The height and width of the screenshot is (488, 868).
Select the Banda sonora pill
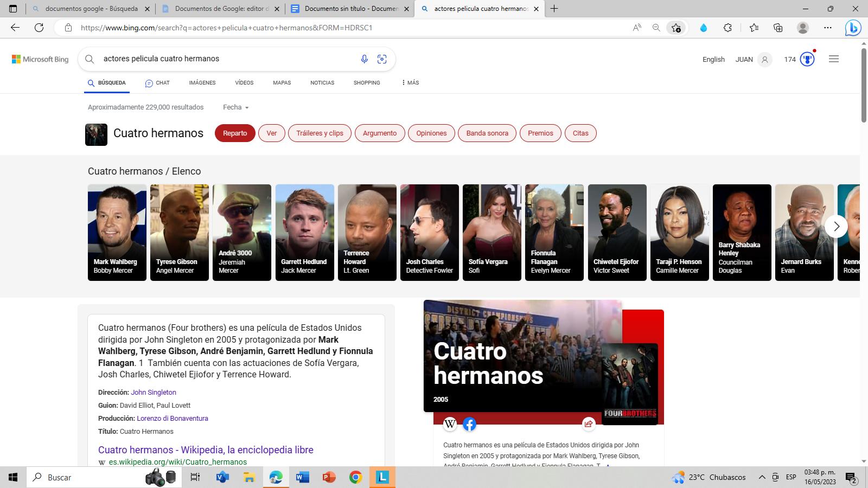coord(487,133)
